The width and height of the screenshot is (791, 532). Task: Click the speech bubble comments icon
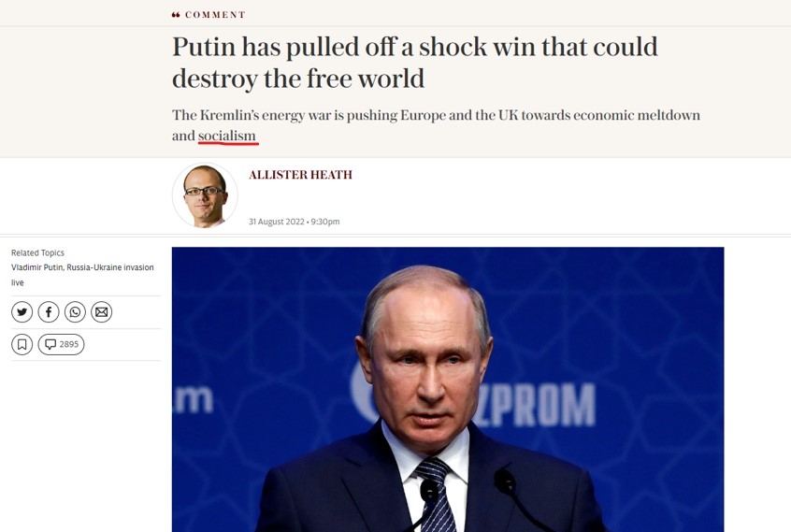pyautogui.click(x=50, y=344)
